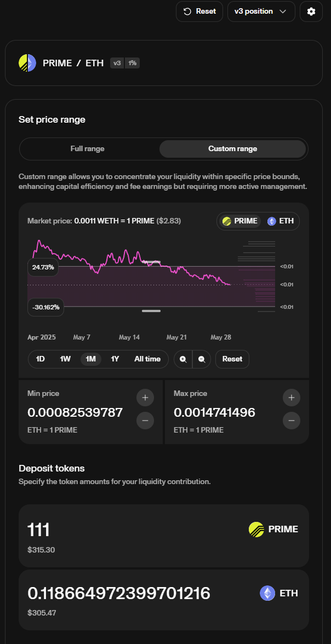Select the 1D chart timeframe
This screenshot has height=644, width=331.
(x=40, y=359)
